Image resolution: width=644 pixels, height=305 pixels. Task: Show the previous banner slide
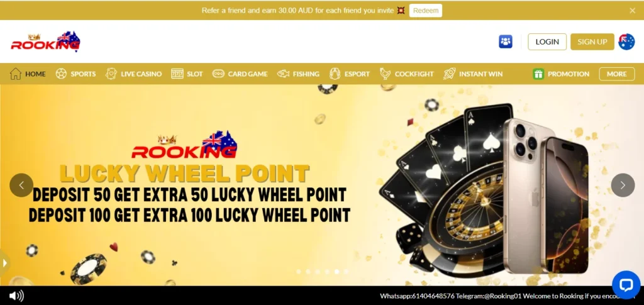[21, 185]
